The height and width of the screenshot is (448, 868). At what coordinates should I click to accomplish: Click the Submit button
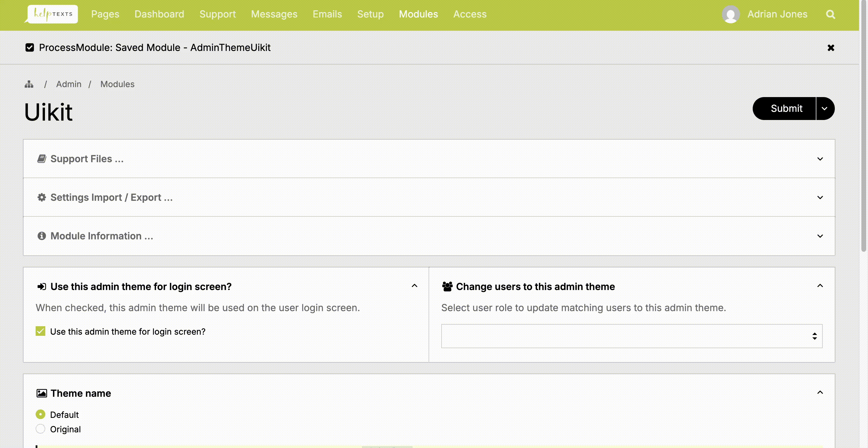[x=786, y=108]
